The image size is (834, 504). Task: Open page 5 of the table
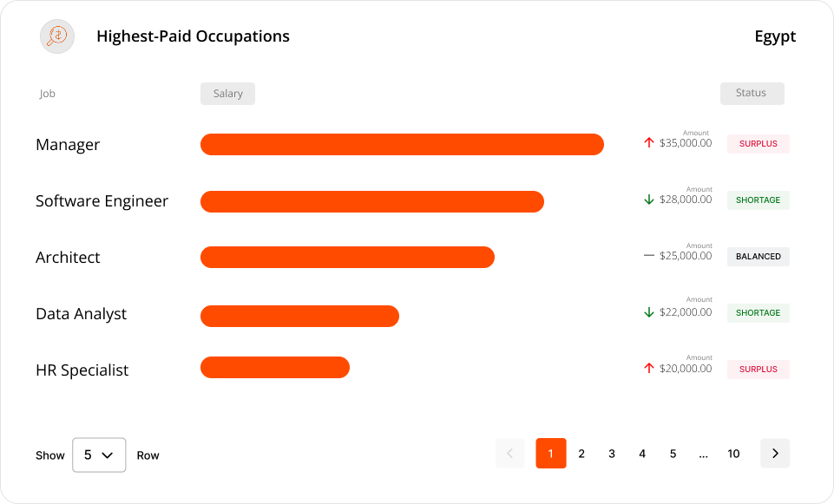(673, 454)
